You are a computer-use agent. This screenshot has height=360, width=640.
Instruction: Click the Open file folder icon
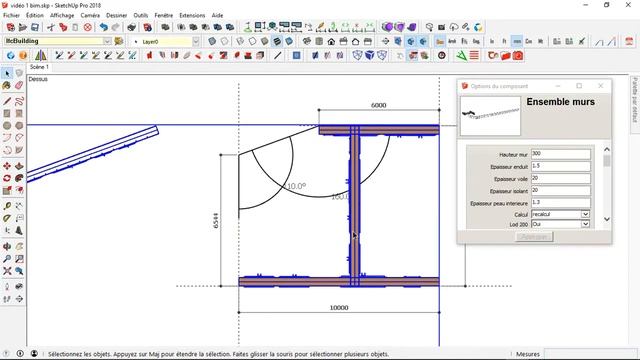pyautogui.click(x=23, y=27)
